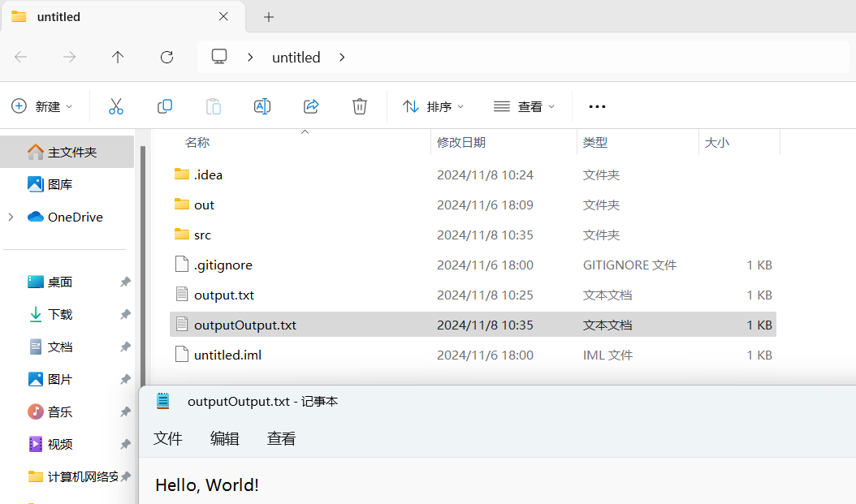The height and width of the screenshot is (504, 856).
Task: Click the sidebar vertical scrollbar
Action: pyautogui.click(x=143, y=267)
